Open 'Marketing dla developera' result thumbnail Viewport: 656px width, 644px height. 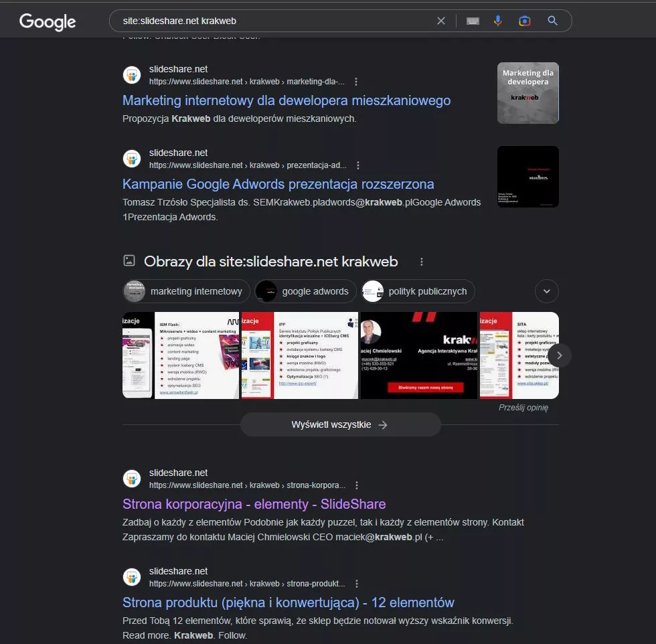click(528, 93)
